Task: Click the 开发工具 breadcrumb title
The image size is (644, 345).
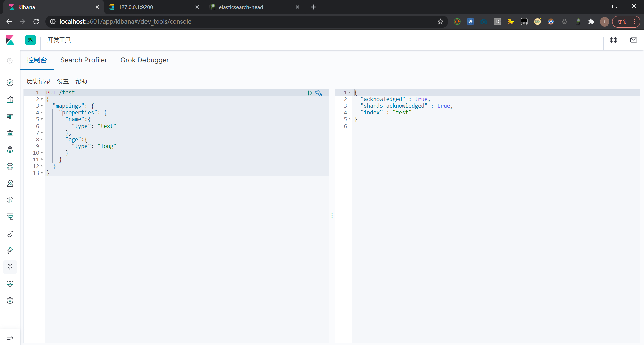Action: [x=59, y=40]
